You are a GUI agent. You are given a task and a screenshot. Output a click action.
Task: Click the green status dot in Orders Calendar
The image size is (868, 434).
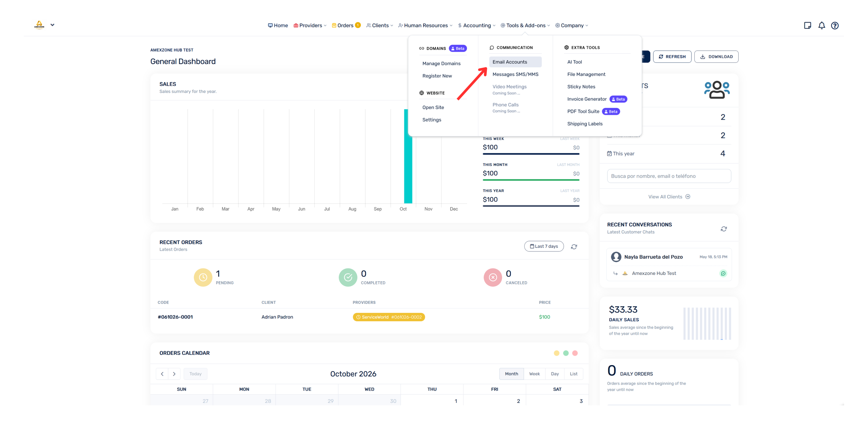pos(566,353)
